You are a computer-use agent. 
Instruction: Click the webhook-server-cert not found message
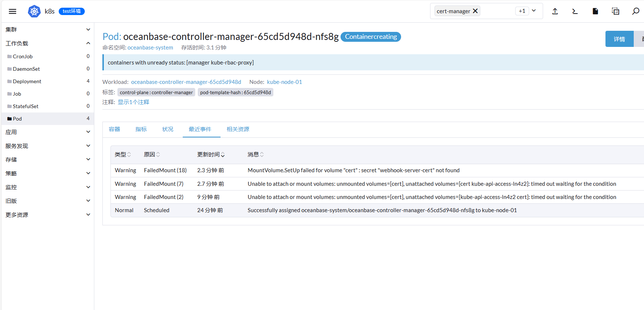(354, 170)
